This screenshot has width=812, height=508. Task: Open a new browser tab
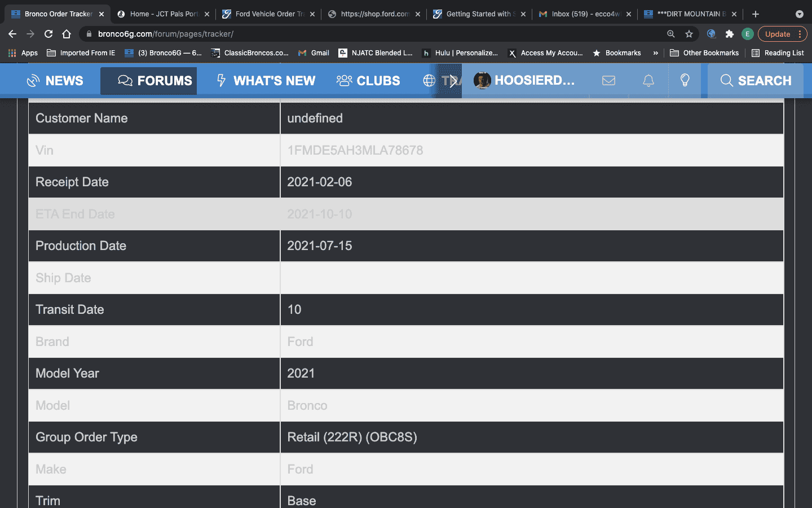(756, 14)
